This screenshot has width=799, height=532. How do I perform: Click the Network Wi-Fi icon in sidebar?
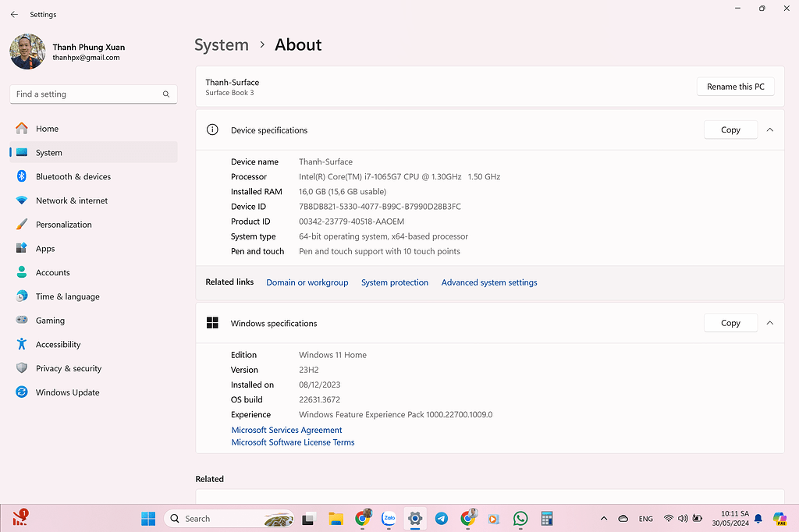21,200
